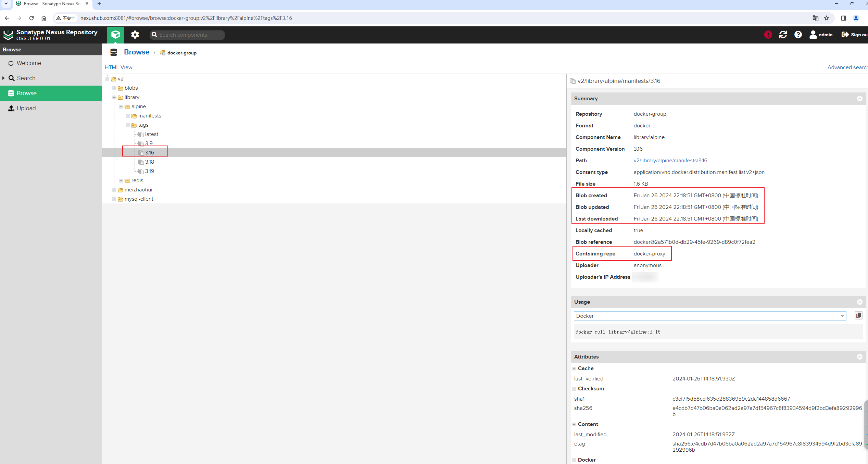Expand the mysql-client folder node

(x=114, y=199)
